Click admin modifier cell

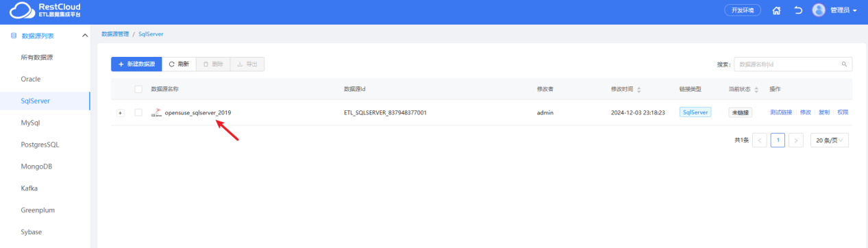[545, 112]
